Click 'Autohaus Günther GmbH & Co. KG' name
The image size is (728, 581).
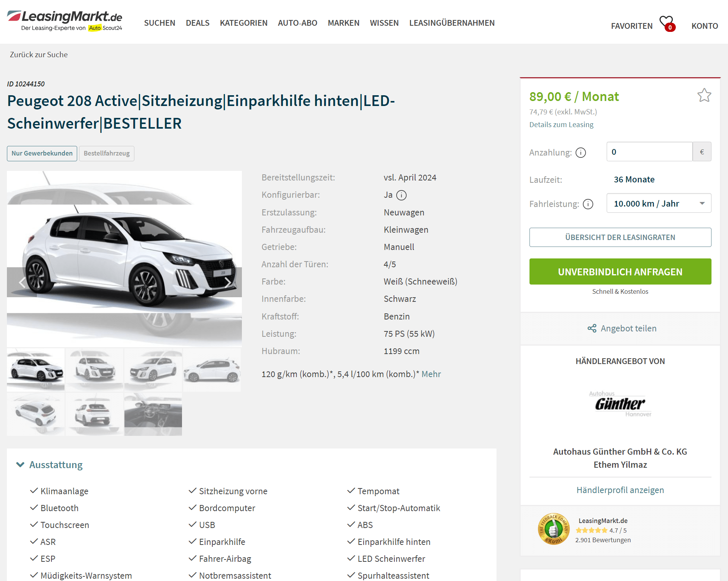click(x=620, y=452)
